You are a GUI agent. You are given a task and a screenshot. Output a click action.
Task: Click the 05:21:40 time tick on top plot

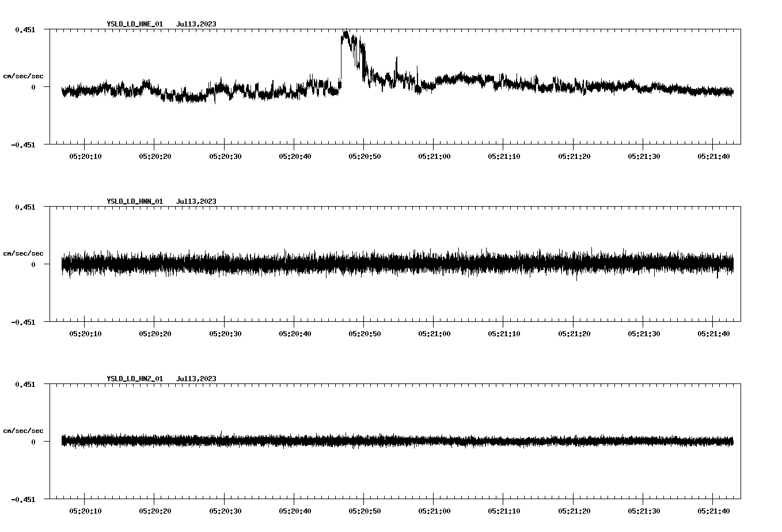tap(713, 155)
